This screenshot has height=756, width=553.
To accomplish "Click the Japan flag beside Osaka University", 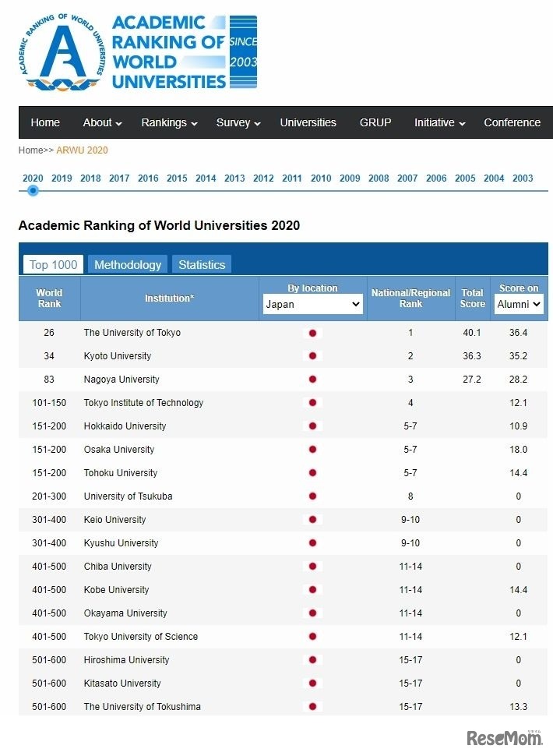I will [x=312, y=450].
